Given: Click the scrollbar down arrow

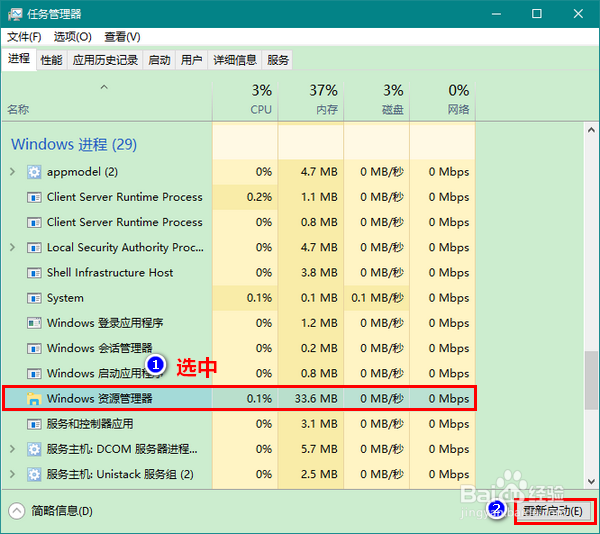Looking at the screenshot, I should (591, 481).
